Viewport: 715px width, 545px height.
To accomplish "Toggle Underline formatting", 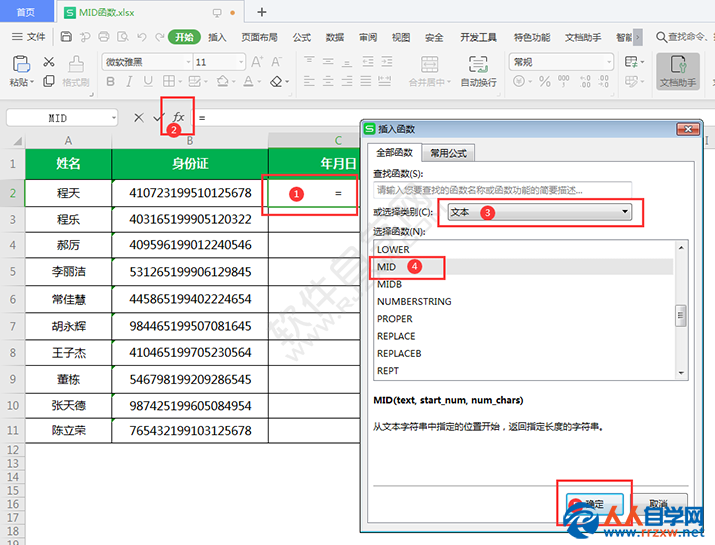I will pyautogui.click(x=148, y=82).
